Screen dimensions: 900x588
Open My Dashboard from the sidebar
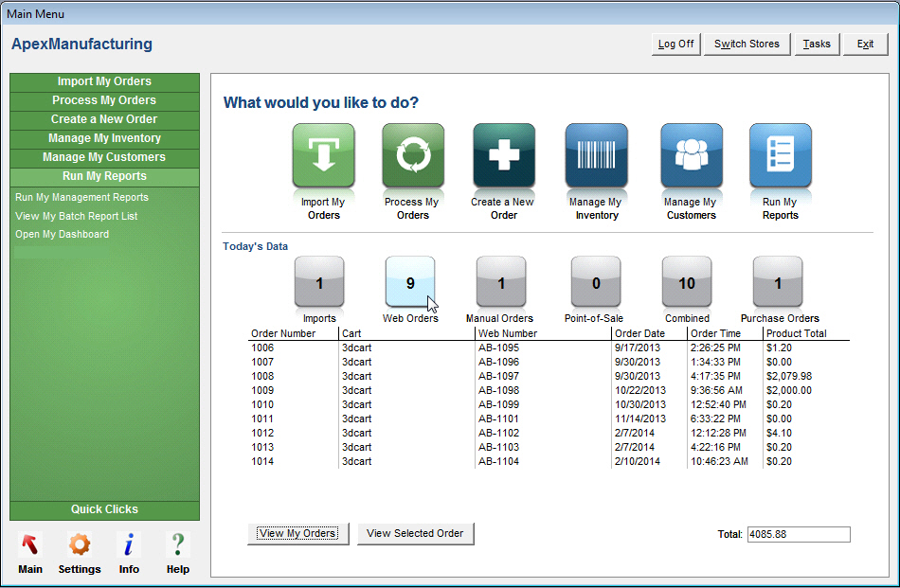tap(62, 235)
